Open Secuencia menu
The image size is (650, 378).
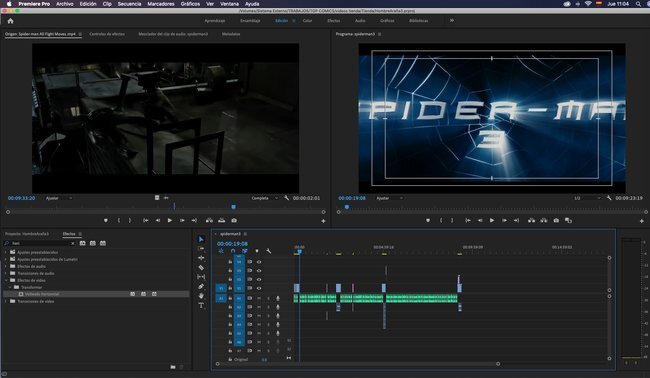[x=129, y=4]
